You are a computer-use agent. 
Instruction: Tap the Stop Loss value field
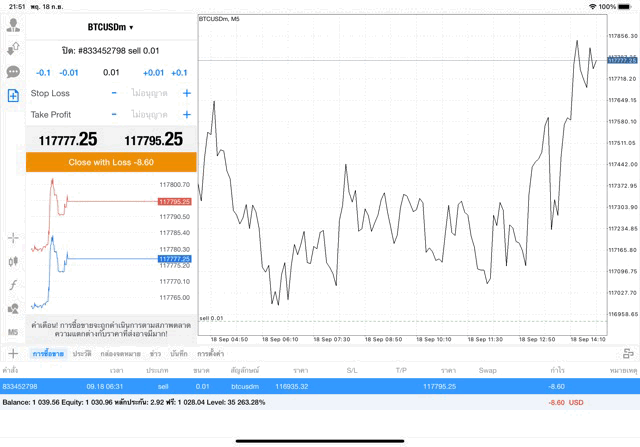click(150, 93)
